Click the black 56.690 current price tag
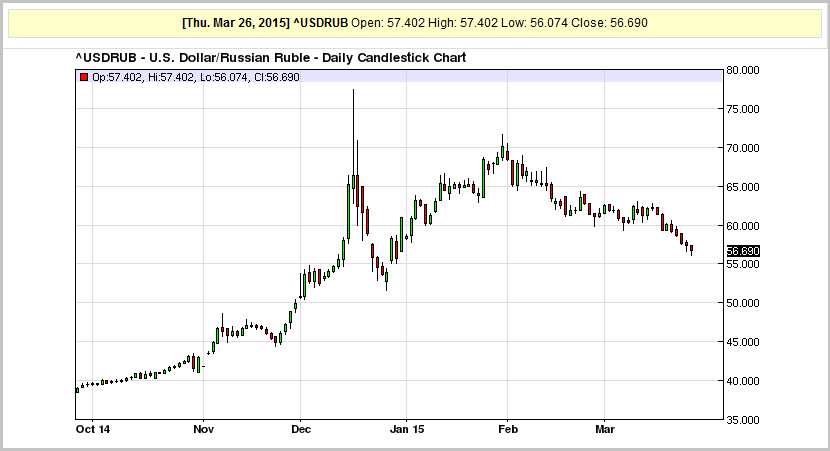 point(742,251)
